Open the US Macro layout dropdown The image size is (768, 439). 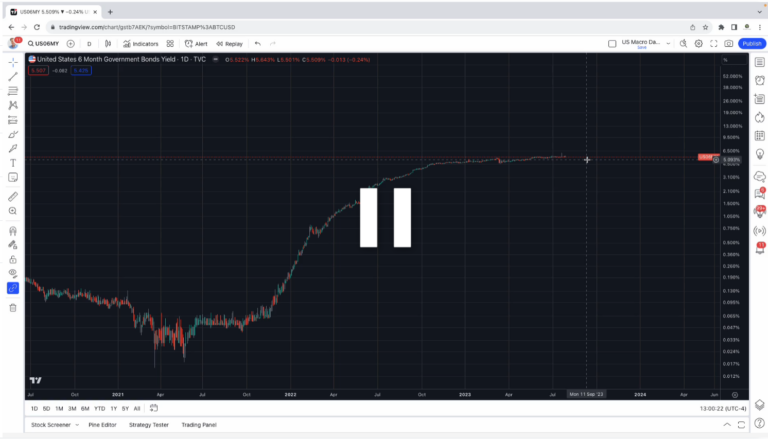pos(640,44)
